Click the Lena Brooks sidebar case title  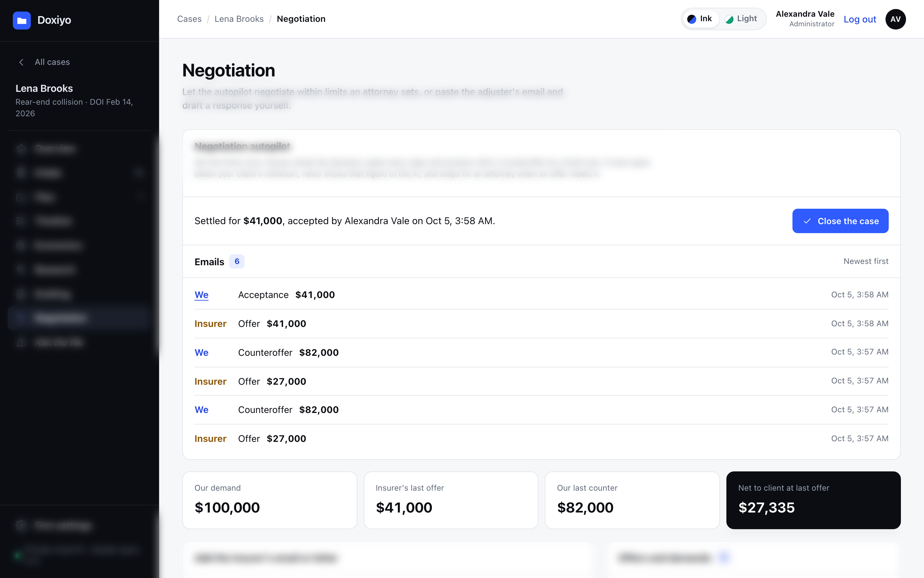(x=44, y=88)
